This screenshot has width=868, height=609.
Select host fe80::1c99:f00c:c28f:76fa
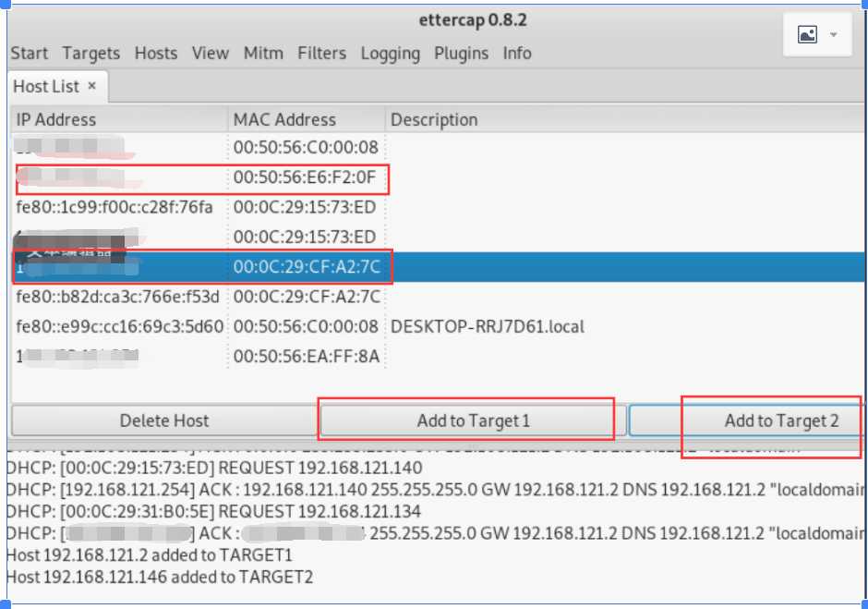(438, 207)
